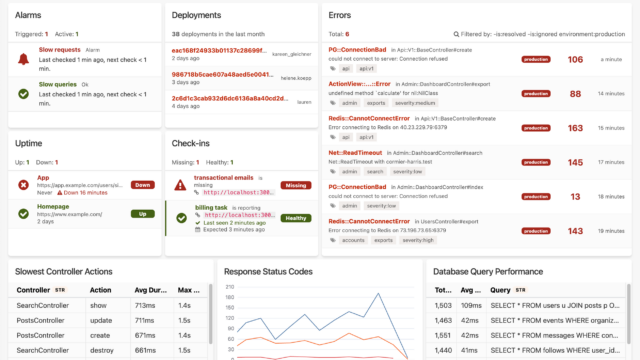Sort by the Tot... column header
This screenshot has width=640, height=360.
(x=443, y=290)
